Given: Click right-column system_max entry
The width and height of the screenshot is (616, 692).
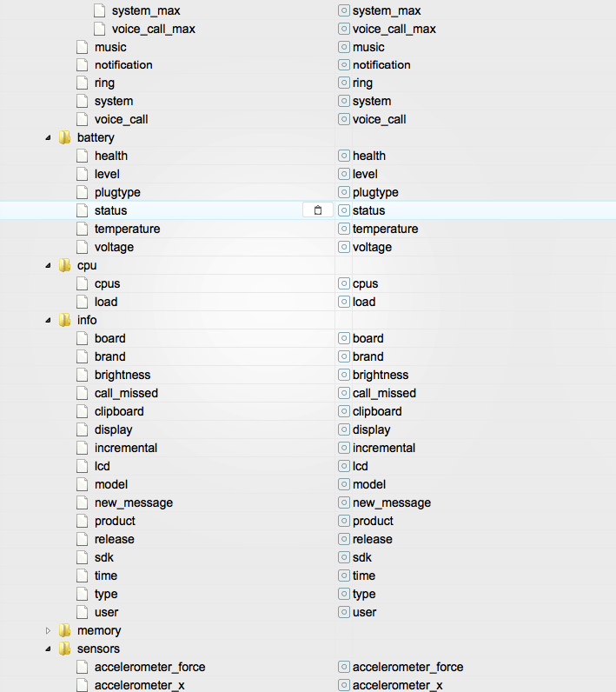Looking at the screenshot, I should point(387,10).
